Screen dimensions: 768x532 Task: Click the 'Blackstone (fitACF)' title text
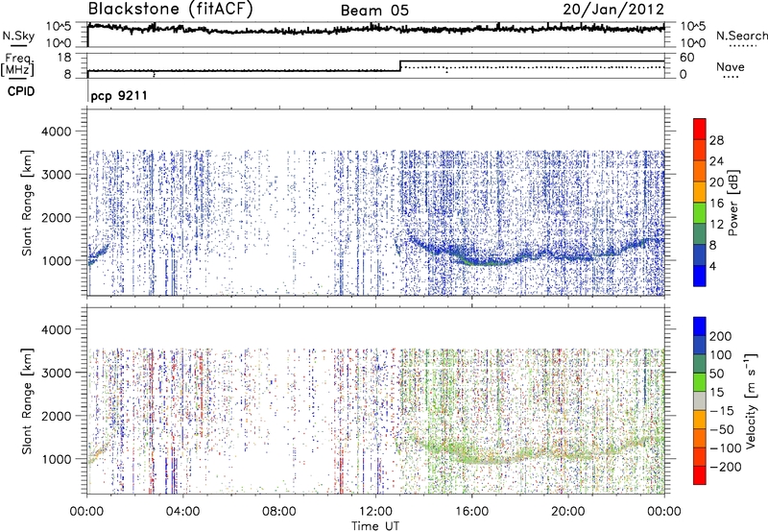(x=170, y=10)
